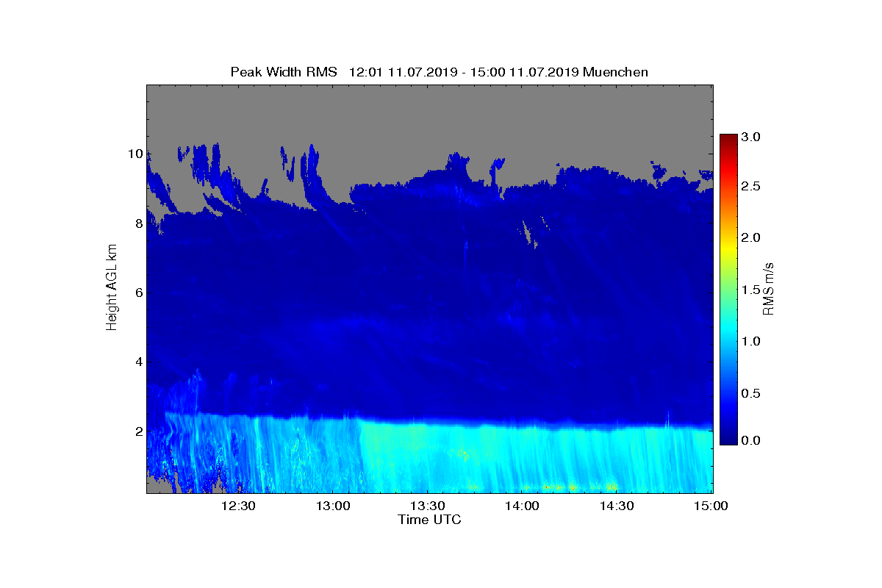Click the colorbar value 3.0
Viewport: 882px width, 588px height.
tap(750, 137)
